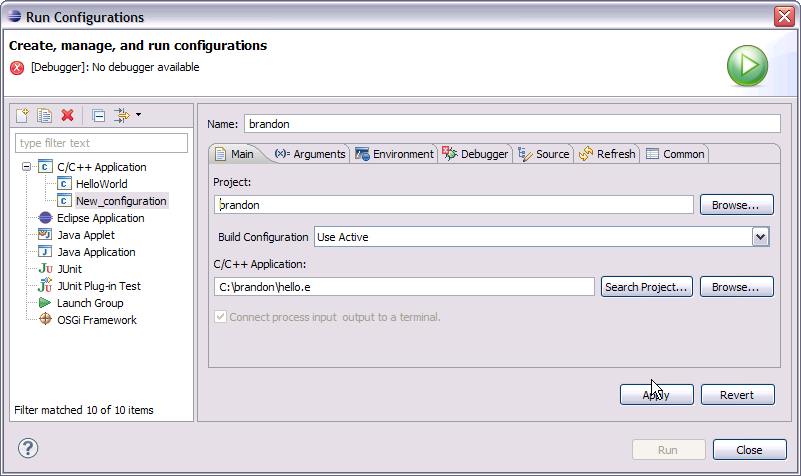Click the Collapse All toolbar icon

click(x=99, y=116)
